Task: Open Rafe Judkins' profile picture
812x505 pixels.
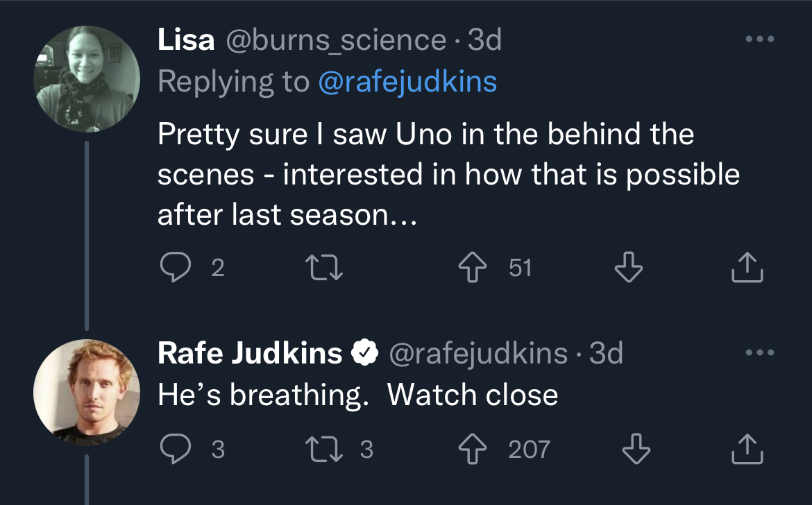Action: 87,392
